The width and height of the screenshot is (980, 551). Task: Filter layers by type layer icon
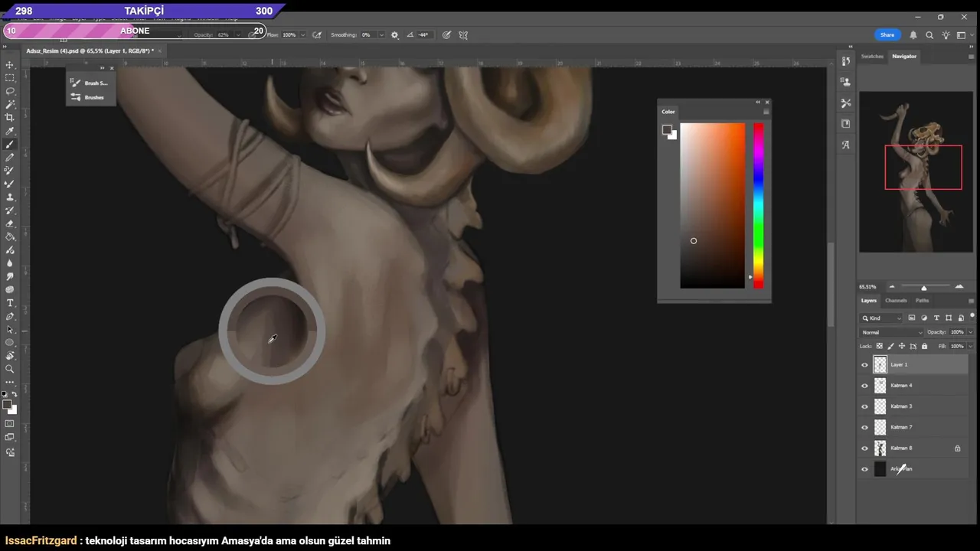936,318
